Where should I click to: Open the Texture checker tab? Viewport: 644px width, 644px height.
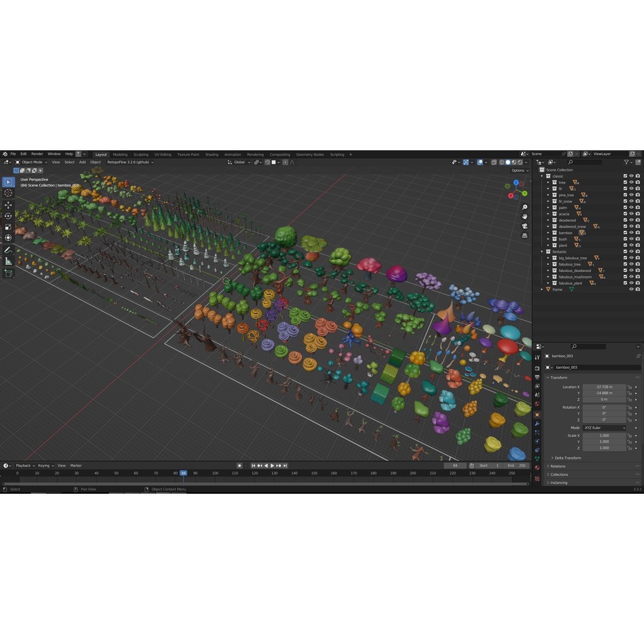click(x=537, y=478)
